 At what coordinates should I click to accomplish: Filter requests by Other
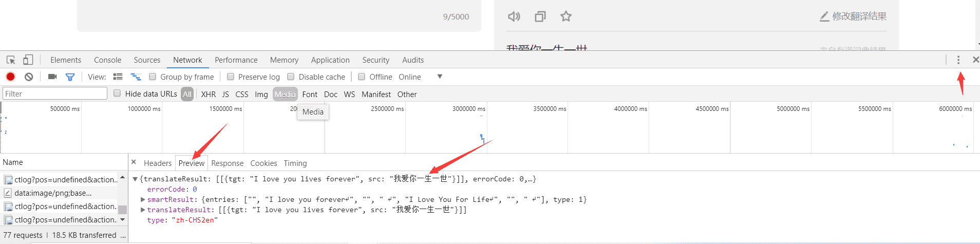coord(407,94)
